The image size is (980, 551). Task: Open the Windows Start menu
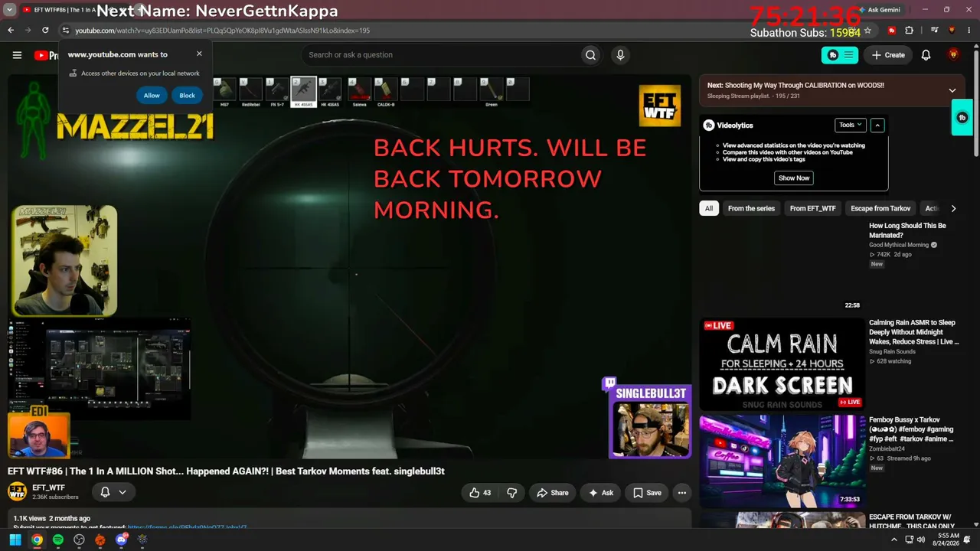click(x=15, y=540)
